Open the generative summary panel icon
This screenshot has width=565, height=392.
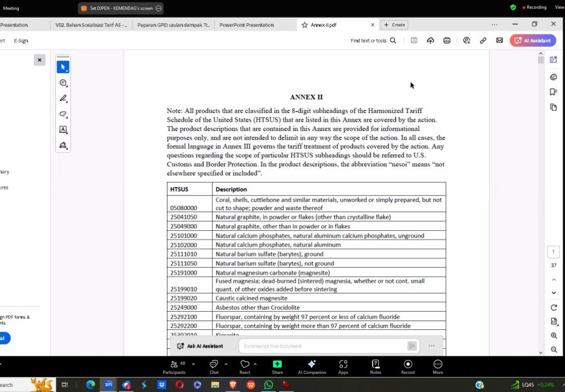pos(554,60)
